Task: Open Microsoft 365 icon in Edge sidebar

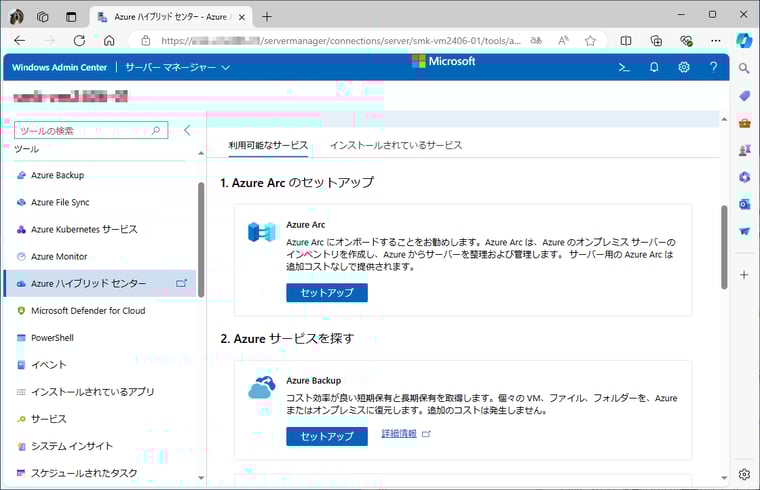Action: tap(744, 177)
